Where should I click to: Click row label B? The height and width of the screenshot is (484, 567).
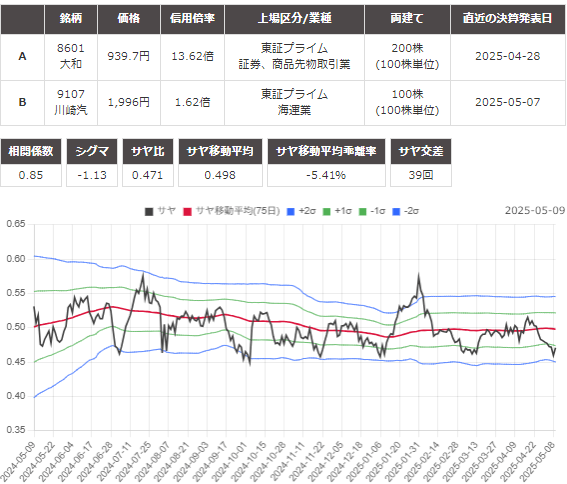(x=22, y=103)
